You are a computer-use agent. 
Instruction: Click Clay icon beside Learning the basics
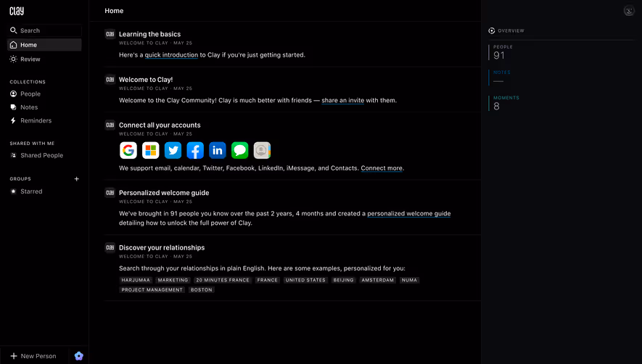point(110,34)
